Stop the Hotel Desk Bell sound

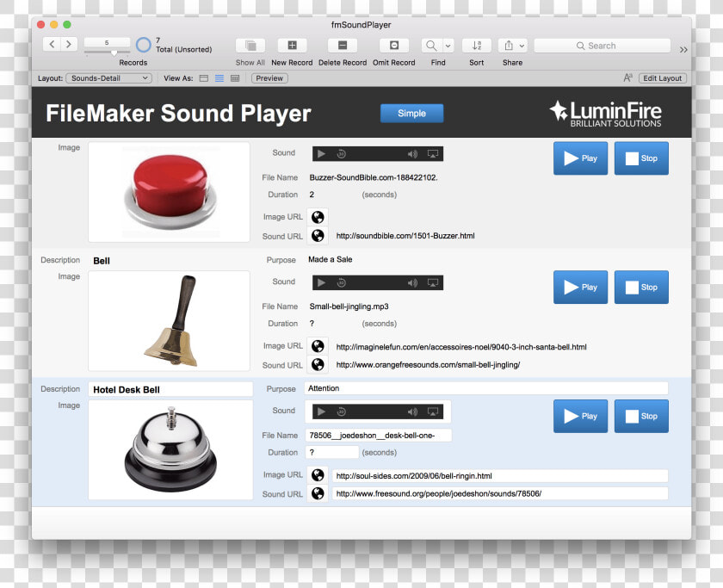(641, 416)
